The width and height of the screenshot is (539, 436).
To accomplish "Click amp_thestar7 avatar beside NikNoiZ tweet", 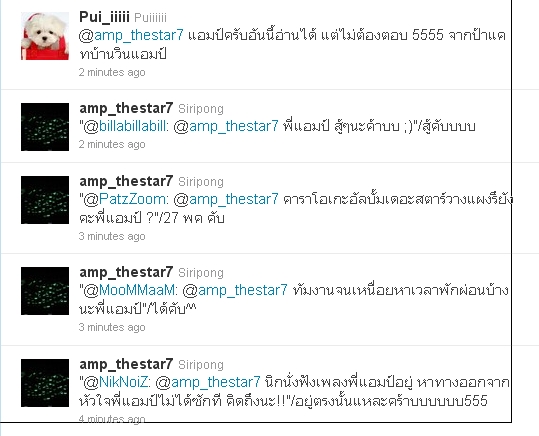I will [45, 383].
